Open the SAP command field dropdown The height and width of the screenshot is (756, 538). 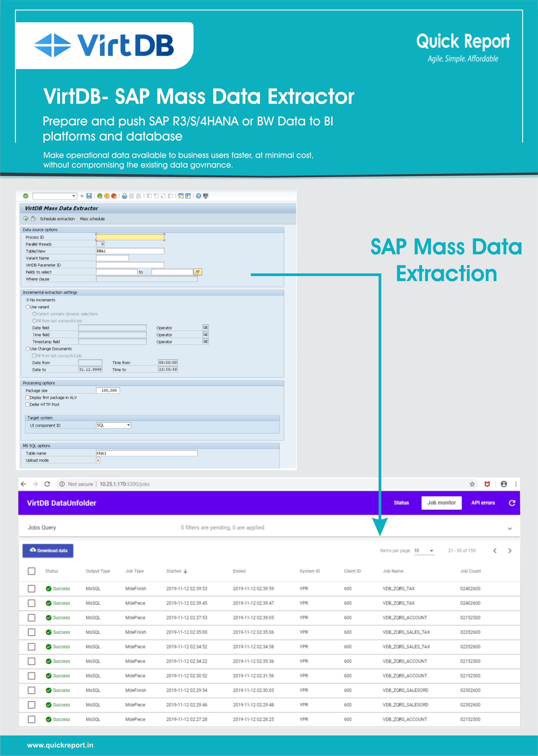click(x=74, y=196)
